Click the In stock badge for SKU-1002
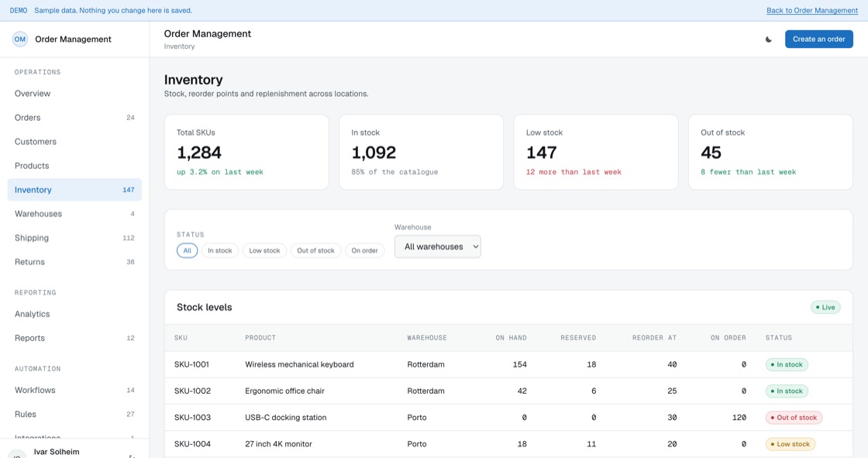 point(787,391)
